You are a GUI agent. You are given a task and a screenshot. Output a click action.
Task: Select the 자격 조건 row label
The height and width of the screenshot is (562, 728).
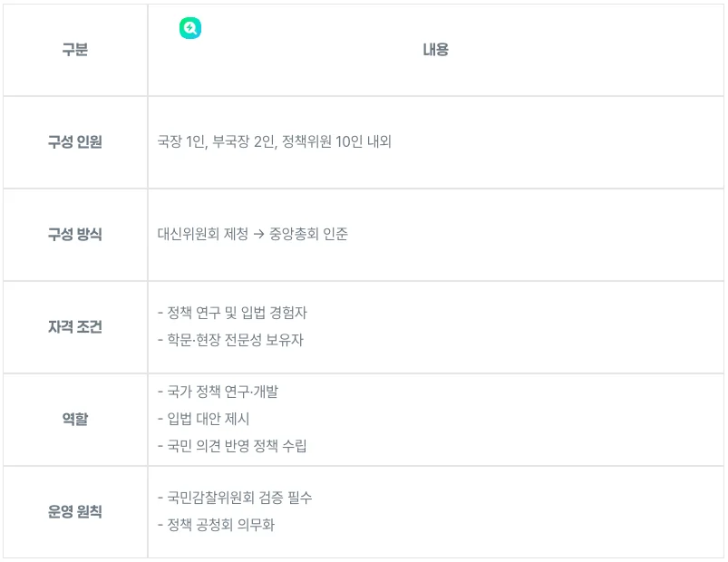click(x=75, y=327)
